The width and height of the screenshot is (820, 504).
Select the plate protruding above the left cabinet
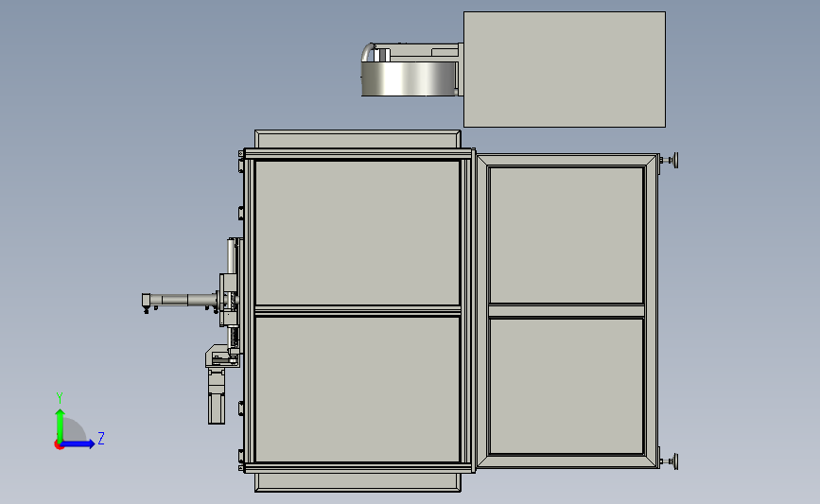(x=358, y=139)
